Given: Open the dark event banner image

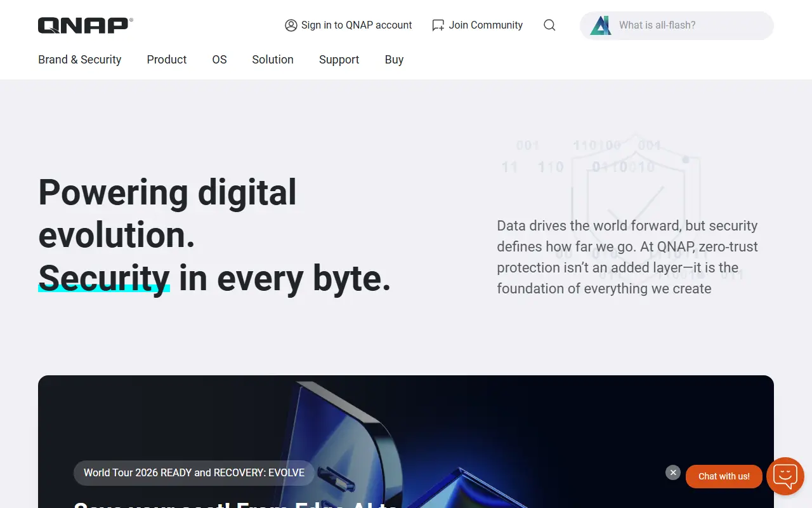Looking at the screenshot, I should pyautogui.click(x=406, y=441).
